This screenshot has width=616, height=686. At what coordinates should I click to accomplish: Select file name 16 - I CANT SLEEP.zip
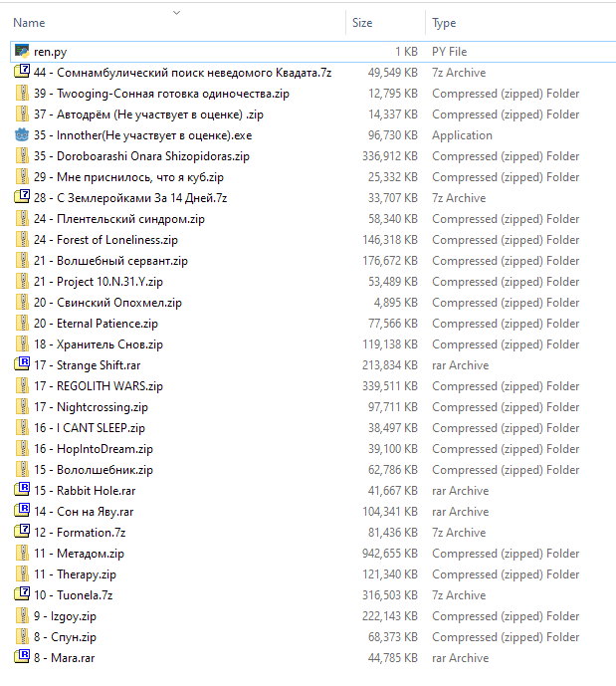90,428
